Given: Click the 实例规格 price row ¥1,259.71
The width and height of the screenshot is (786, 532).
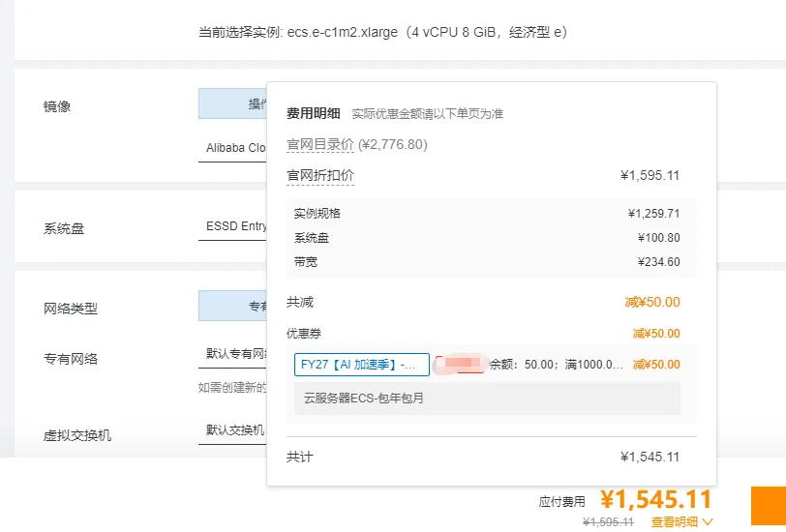Looking at the screenshot, I should pyautogui.click(x=487, y=214).
